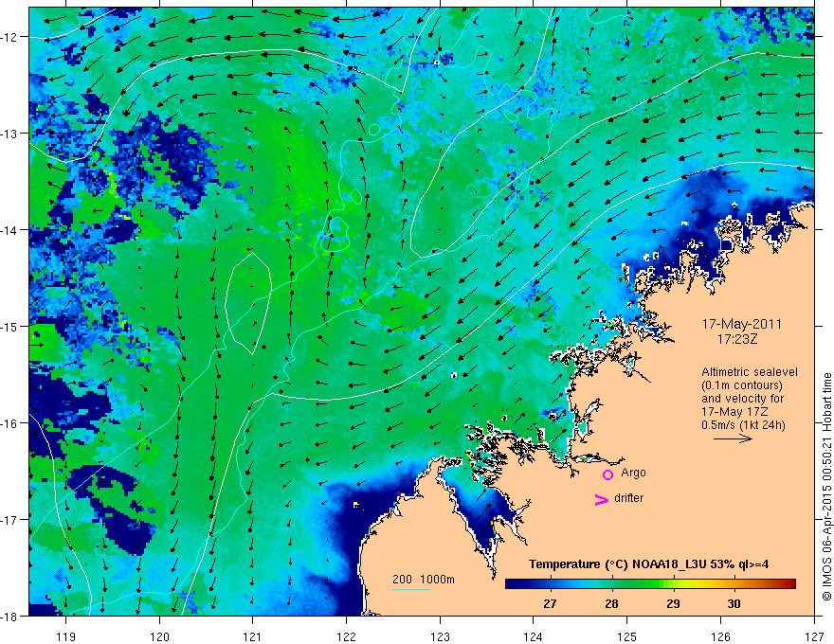
Task: Click the '-13' latitude axis label
Action: tap(11, 134)
